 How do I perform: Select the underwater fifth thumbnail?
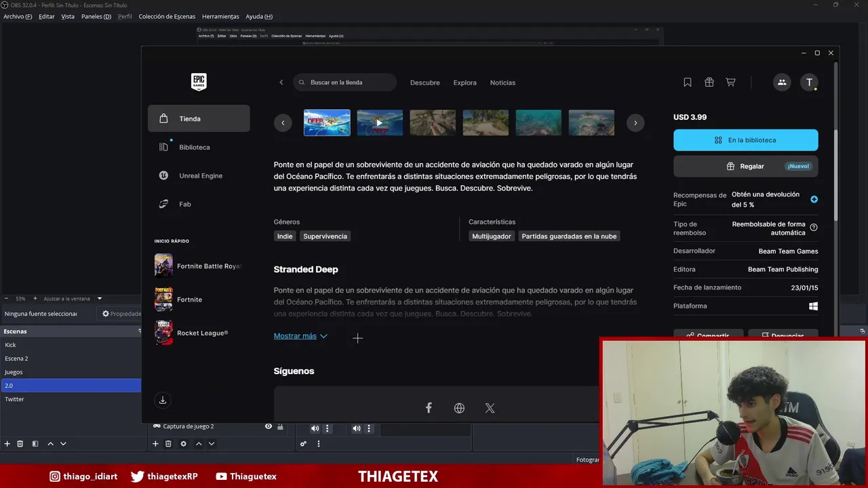click(x=538, y=123)
